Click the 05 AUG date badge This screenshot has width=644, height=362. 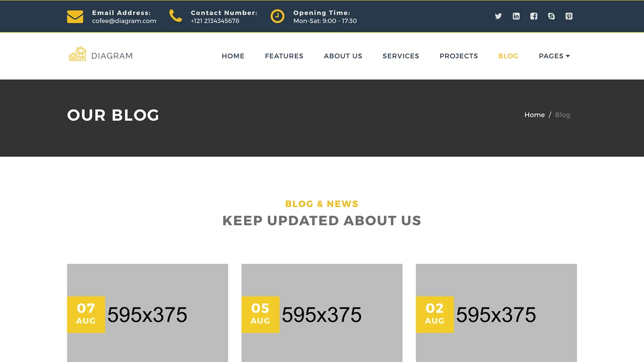tap(260, 314)
